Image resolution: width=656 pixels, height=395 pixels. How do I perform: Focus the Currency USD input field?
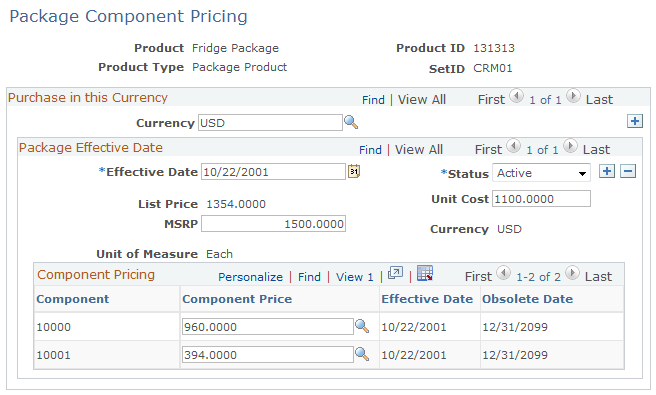[x=270, y=123]
